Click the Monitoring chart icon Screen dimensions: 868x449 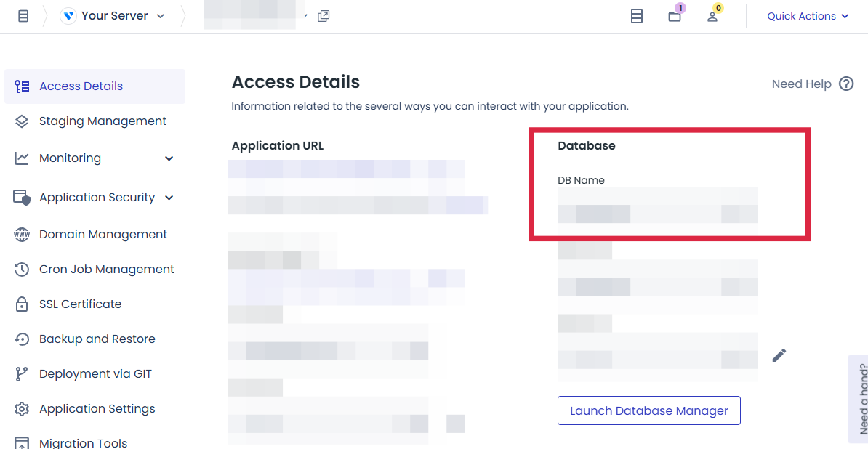(x=22, y=158)
